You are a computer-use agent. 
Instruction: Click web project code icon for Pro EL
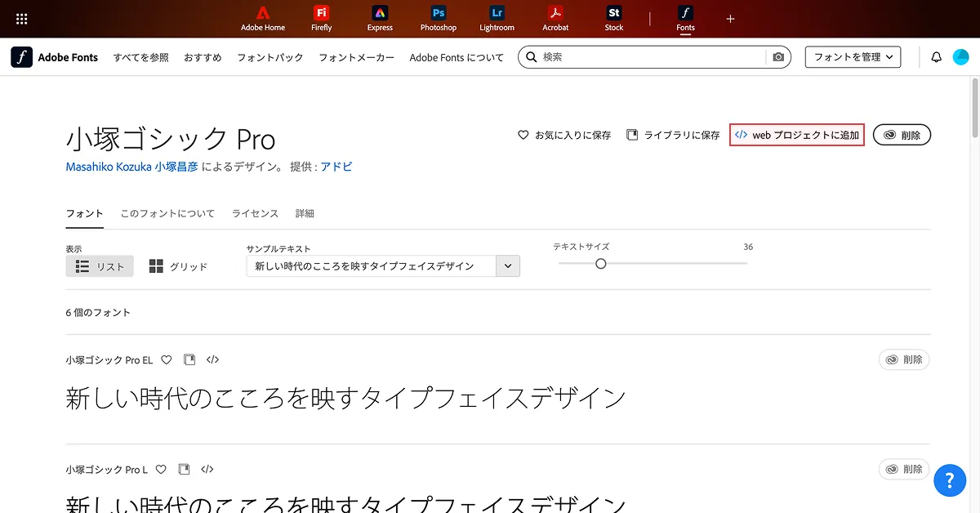pos(212,359)
